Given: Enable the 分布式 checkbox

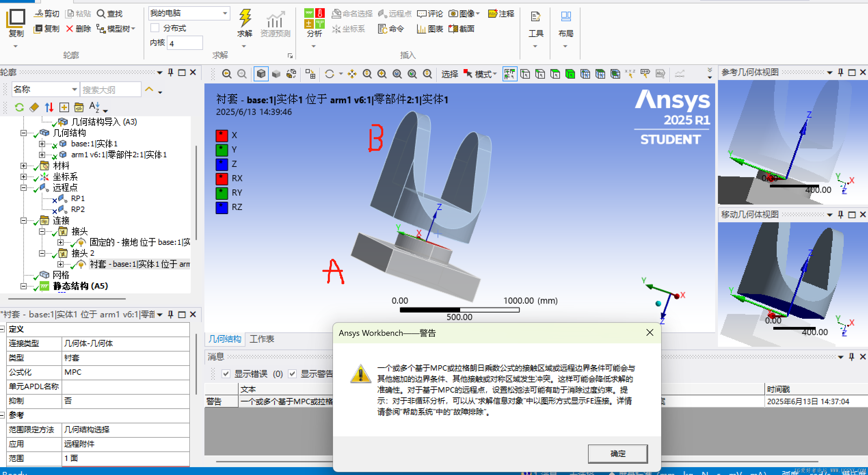Looking at the screenshot, I should pyautogui.click(x=155, y=28).
